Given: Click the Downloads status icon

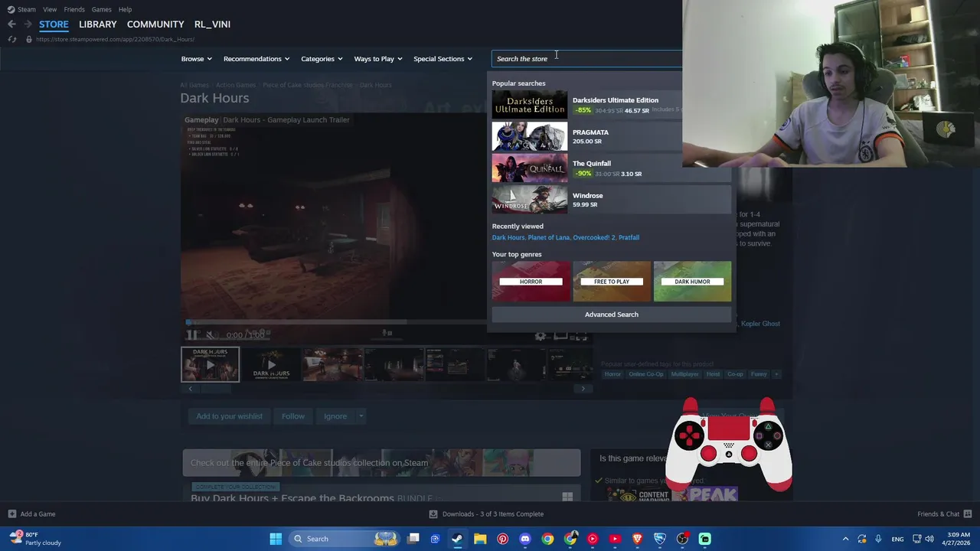Looking at the screenshot, I should tap(433, 514).
